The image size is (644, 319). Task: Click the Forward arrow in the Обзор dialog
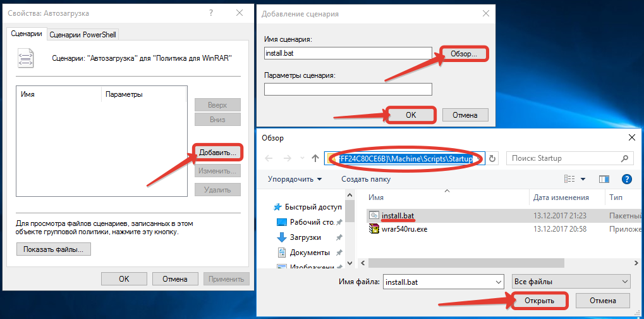288,158
